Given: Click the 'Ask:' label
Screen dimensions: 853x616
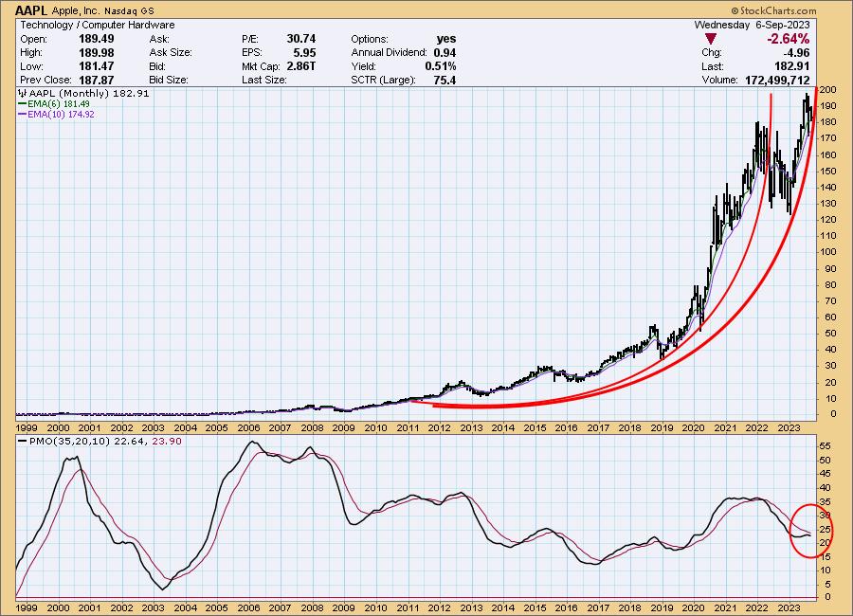Looking at the screenshot, I should [159, 39].
